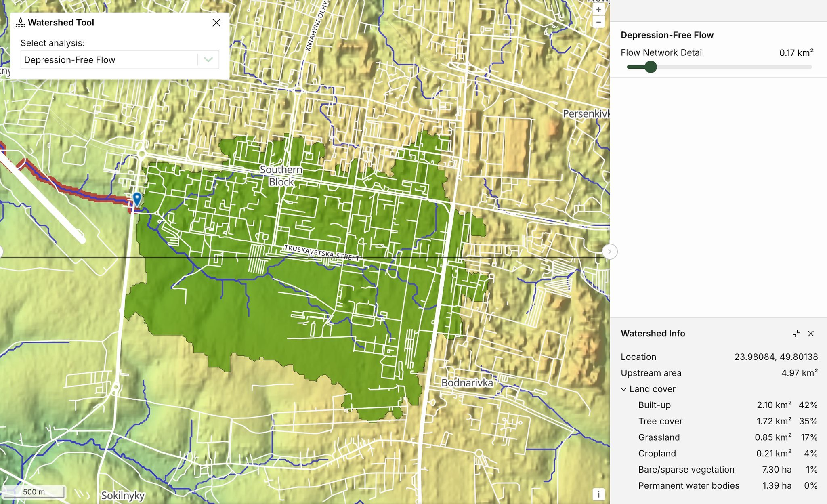The height and width of the screenshot is (504, 827).
Task: Click the dropdown chevron in Select analysis
Action: pos(208,60)
